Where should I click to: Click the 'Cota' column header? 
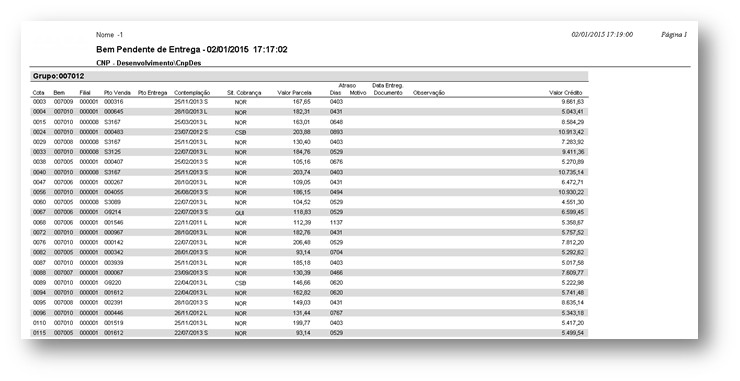38,93
